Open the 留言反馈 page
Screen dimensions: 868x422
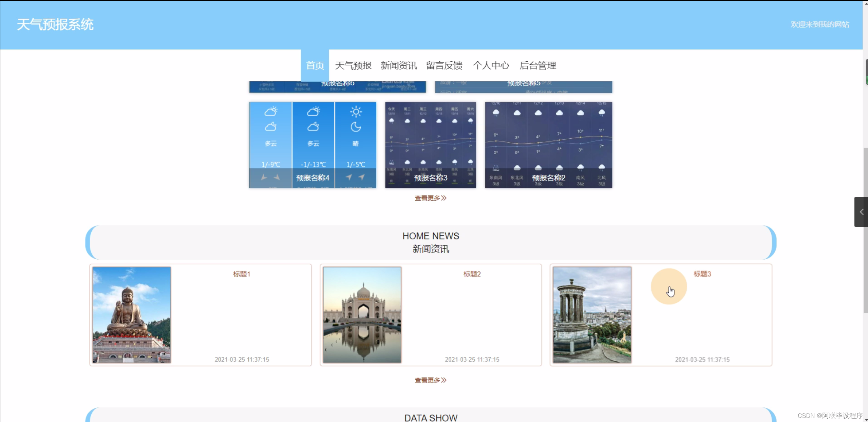(444, 65)
